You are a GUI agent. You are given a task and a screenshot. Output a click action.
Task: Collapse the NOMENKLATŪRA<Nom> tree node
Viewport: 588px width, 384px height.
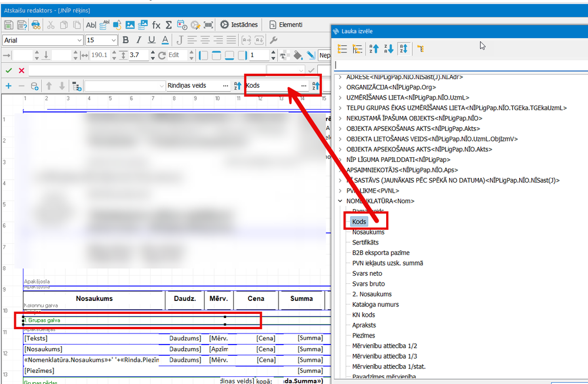click(340, 201)
